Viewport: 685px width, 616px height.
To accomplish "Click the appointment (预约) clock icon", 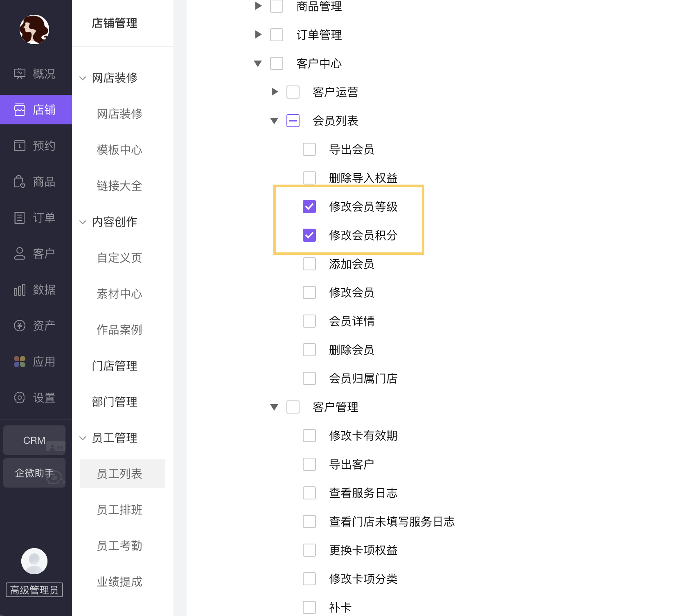I will coord(20,146).
